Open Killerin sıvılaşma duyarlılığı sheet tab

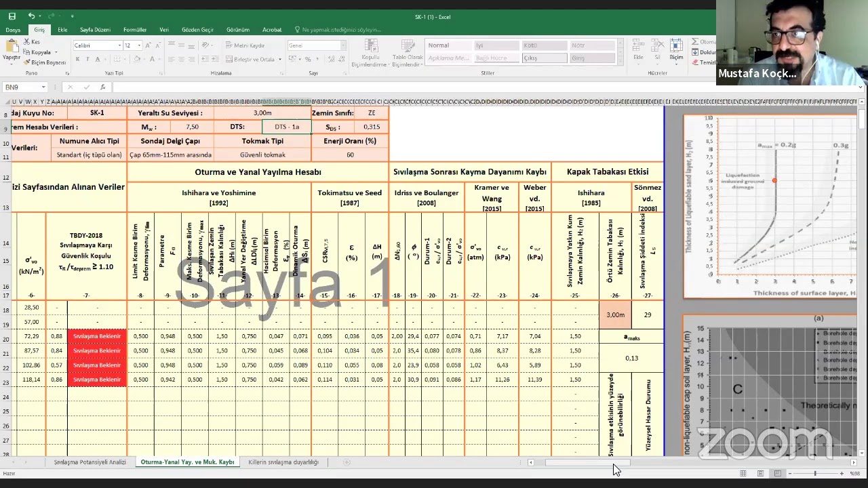point(283,462)
